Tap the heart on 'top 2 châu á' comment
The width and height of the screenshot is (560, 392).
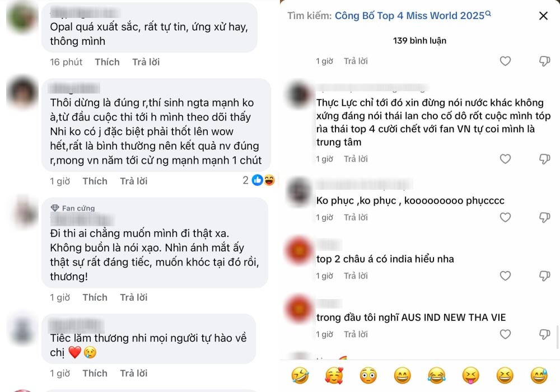(505, 276)
